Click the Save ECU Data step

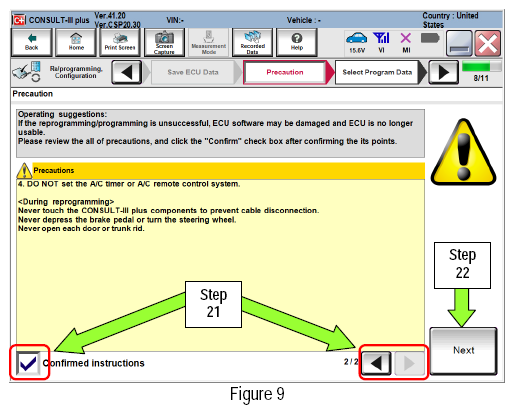click(193, 72)
